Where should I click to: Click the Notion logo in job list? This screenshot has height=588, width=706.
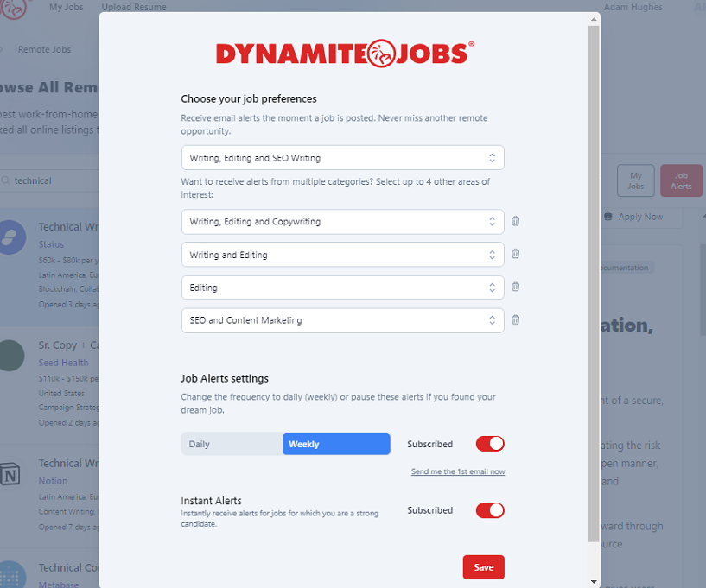(10, 474)
